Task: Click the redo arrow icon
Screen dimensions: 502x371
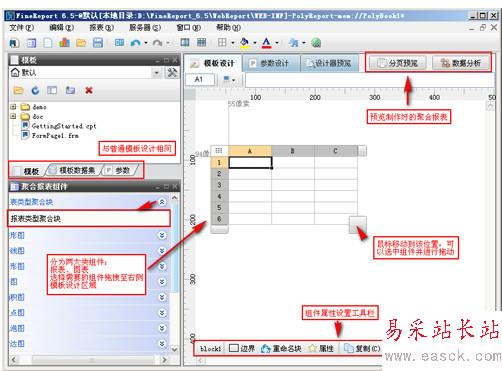Action: [157, 43]
